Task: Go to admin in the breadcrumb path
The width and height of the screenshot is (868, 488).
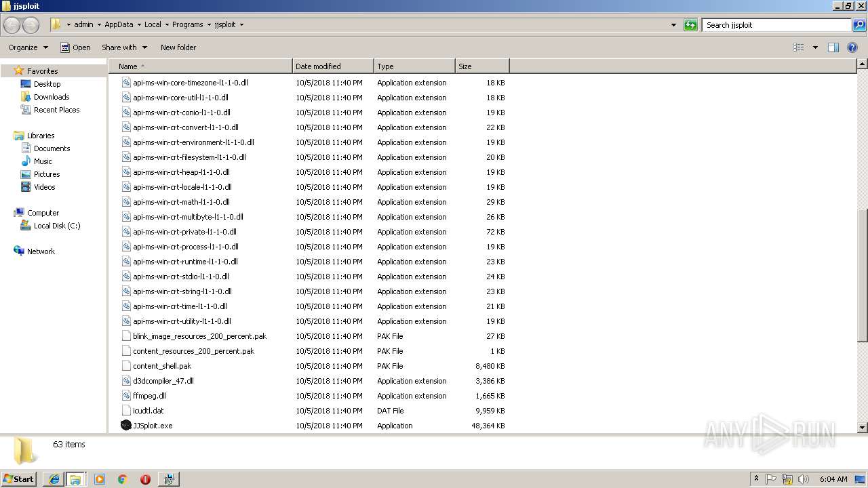Action: pos(84,25)
